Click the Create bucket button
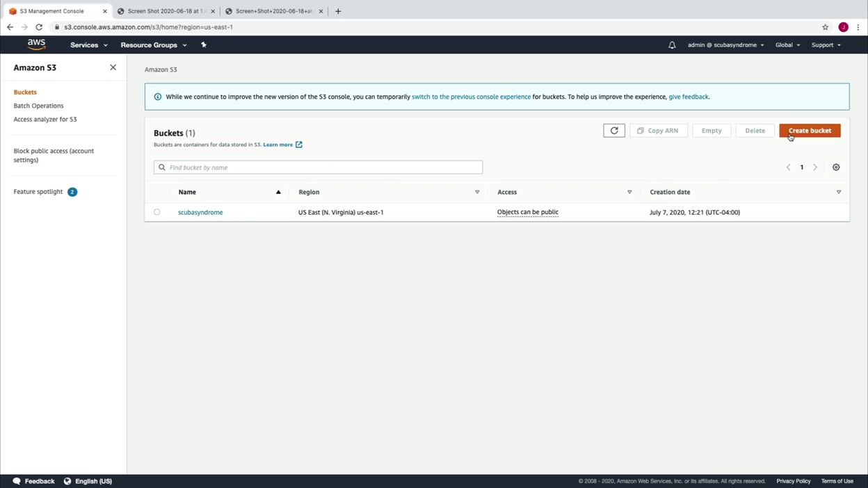The width and height of the screenshot is (868, 488). coord(810,131)
